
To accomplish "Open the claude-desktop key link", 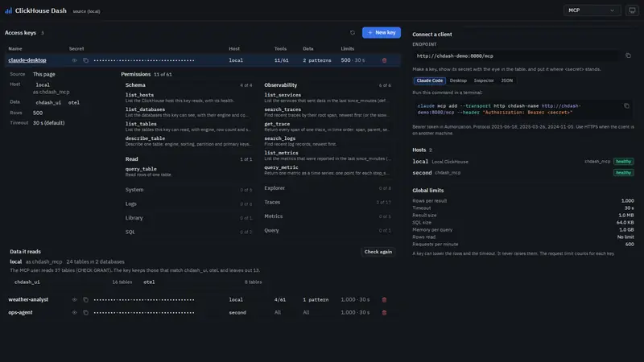I will [27, 60].
